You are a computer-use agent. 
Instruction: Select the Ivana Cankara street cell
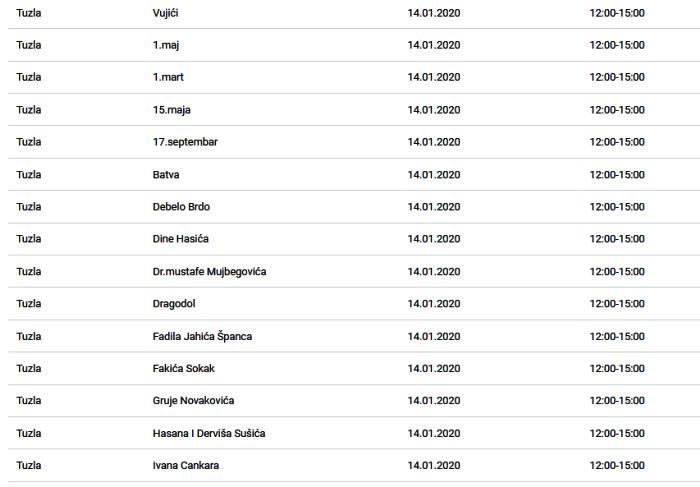[186, 465]
